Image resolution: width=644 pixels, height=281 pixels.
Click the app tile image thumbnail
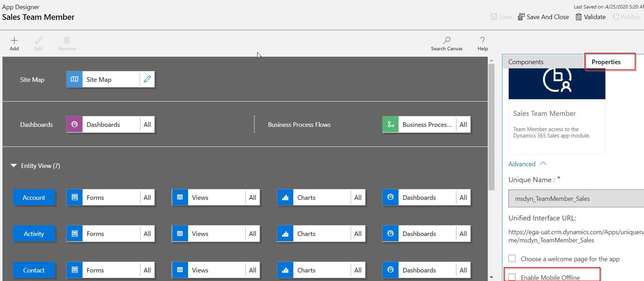click(557, 84)
